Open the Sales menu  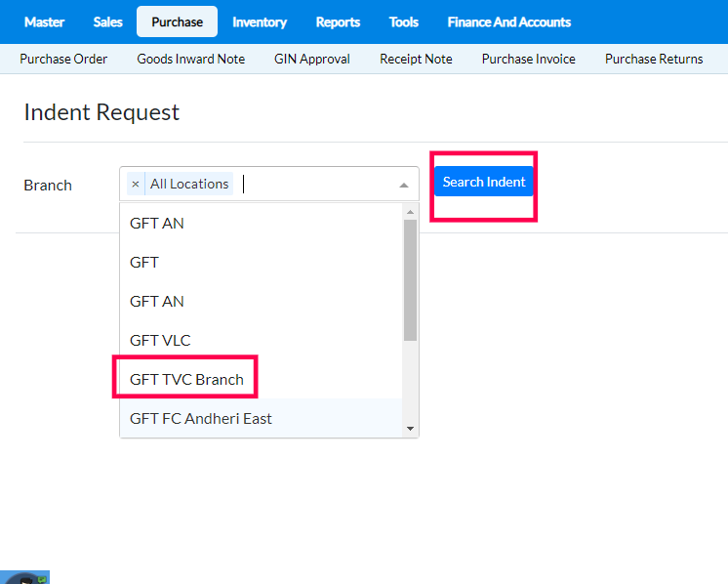click(108, 21)
